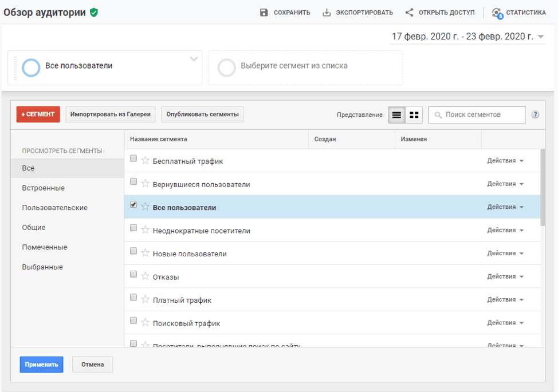Screen dimensions: 558x392
Task: Click the Export download icon
Action: 327,13
